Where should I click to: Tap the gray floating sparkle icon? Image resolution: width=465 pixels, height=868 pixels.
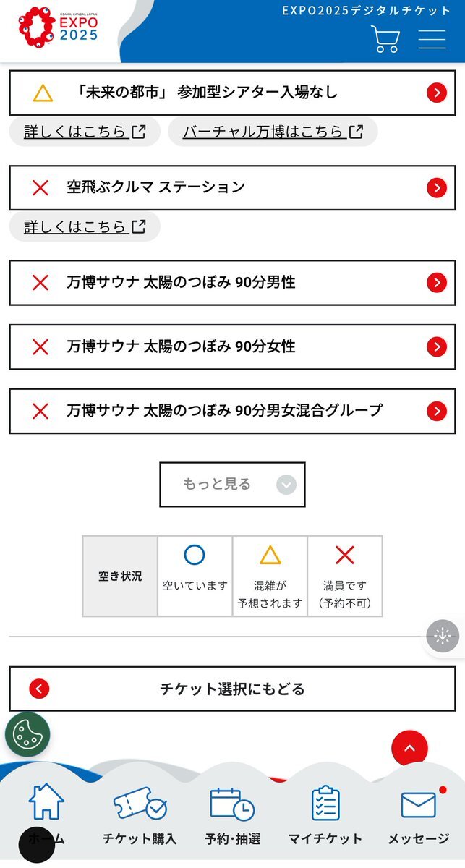tap(443, 637)
